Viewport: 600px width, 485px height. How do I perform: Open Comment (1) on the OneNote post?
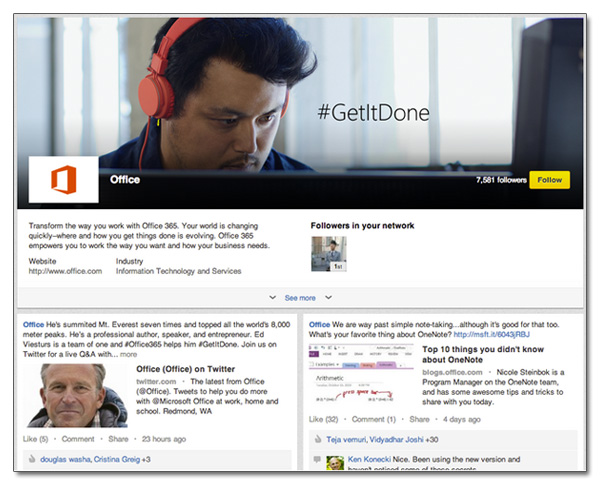click(x=374, y=419)
